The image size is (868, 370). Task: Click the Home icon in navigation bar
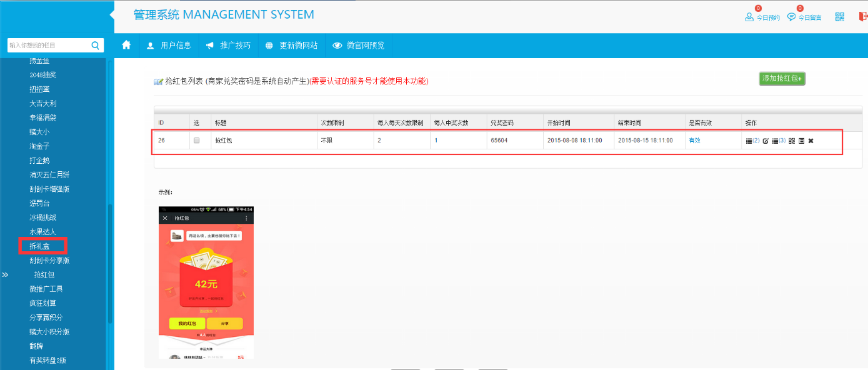127,45
